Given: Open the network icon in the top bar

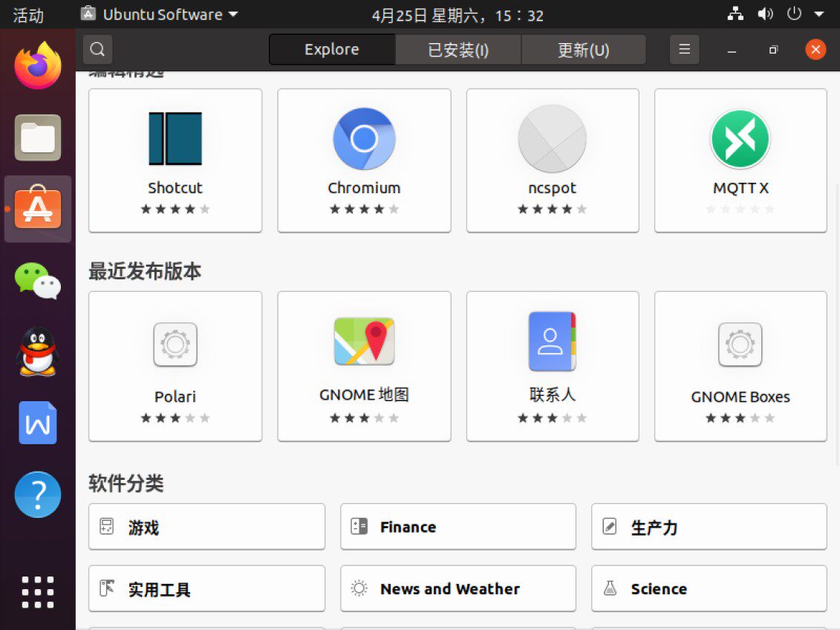Looking at the screenshot, I should pos(735,14).
